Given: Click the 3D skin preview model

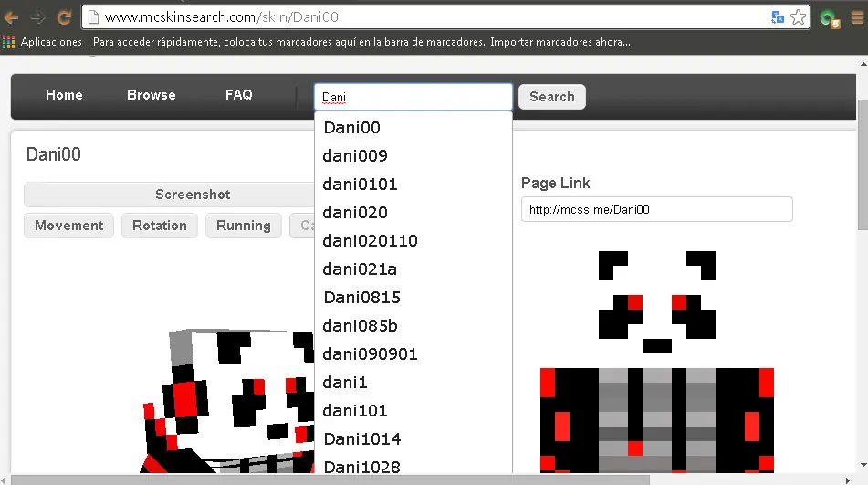Looking at the screenshot, I should (227, 401).
